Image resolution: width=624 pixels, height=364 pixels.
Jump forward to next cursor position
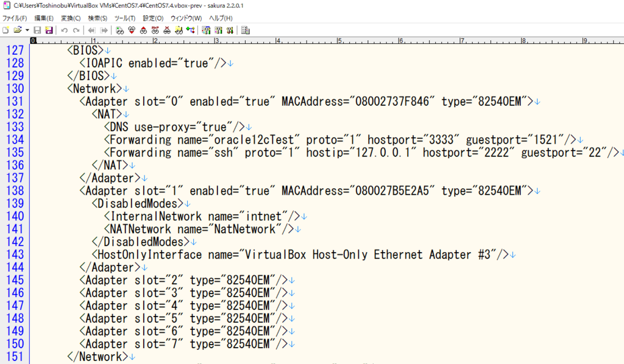[x=104, y=30]
